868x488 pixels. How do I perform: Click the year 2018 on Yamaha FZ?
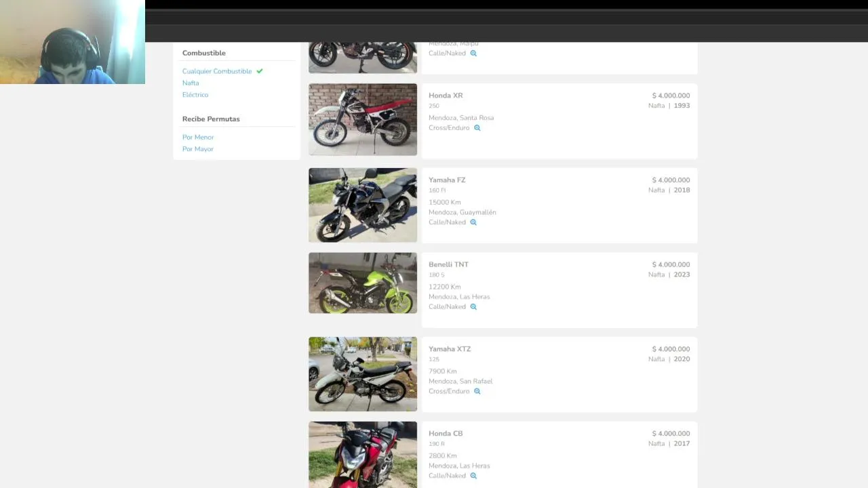(x=682, y=190)
